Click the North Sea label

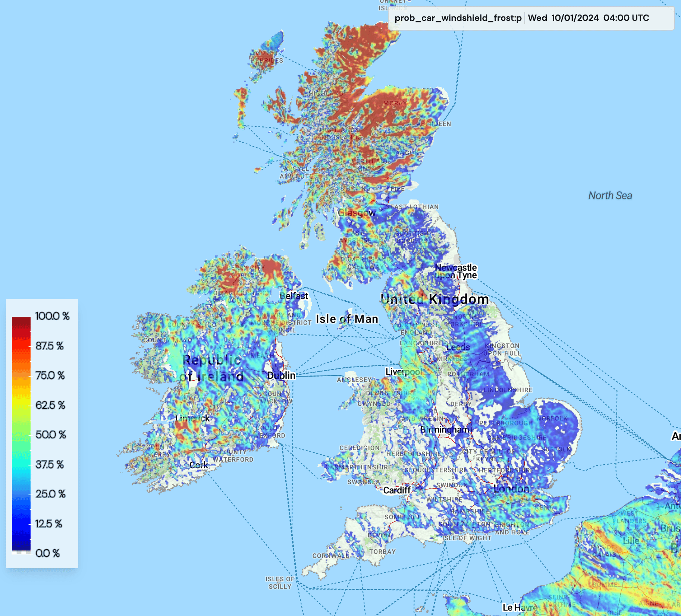pos(610,196)
